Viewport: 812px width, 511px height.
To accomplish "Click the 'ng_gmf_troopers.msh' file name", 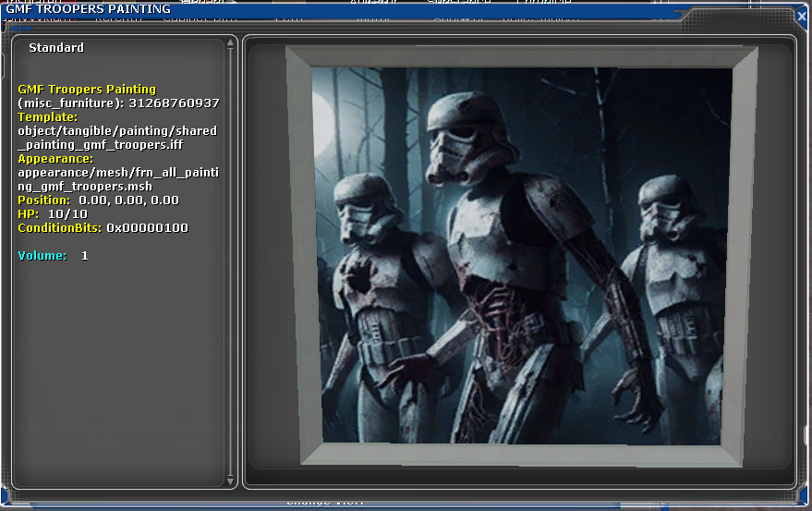I will pyautogui.click(x=85, y=186).
